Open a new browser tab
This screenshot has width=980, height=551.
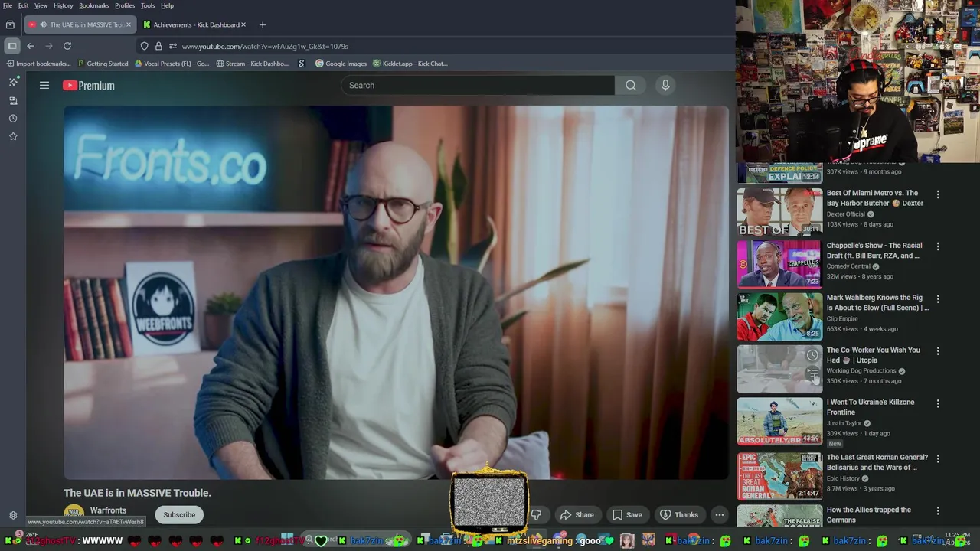pos(263,24)
